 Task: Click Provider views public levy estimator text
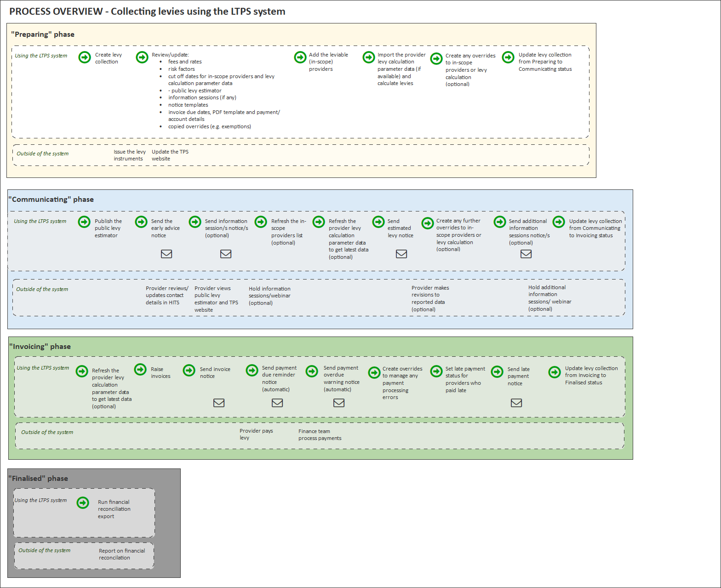click(216, 299)
